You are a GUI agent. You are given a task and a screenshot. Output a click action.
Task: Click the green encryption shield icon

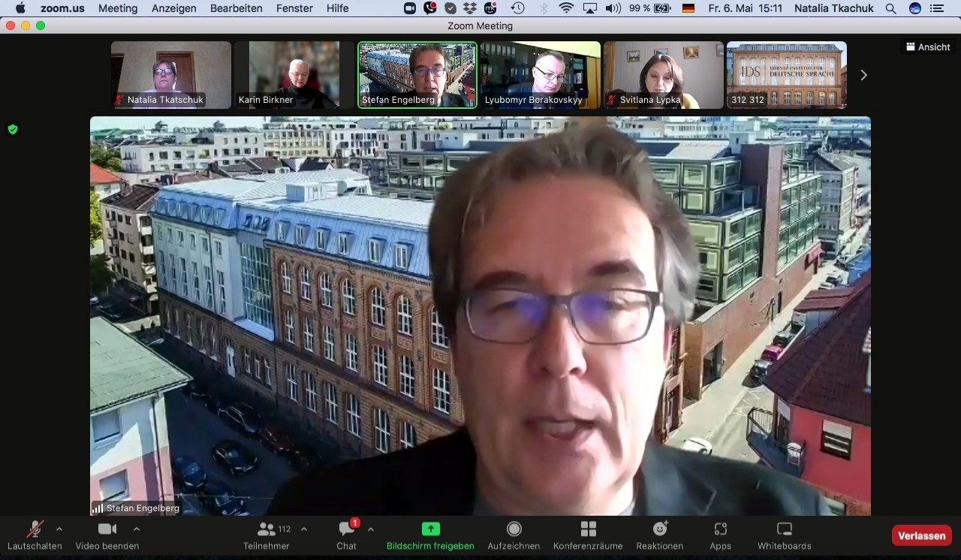[13, 129]
